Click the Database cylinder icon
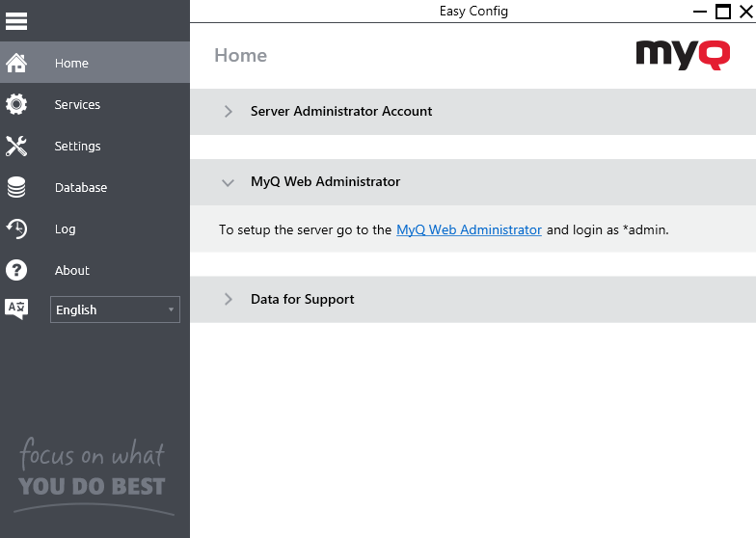 16,187
